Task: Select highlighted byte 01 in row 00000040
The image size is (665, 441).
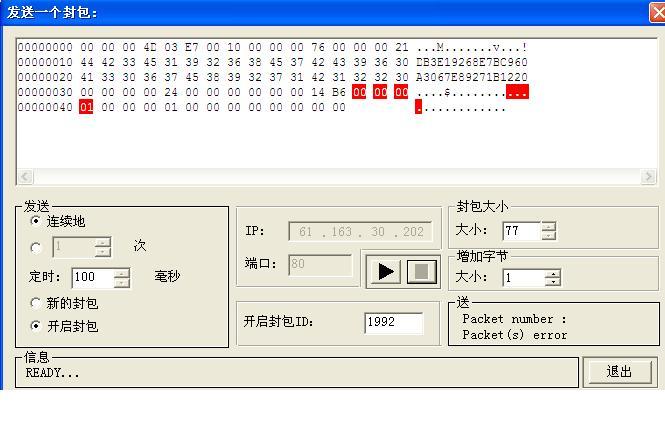Action: (x=86, y=107)
